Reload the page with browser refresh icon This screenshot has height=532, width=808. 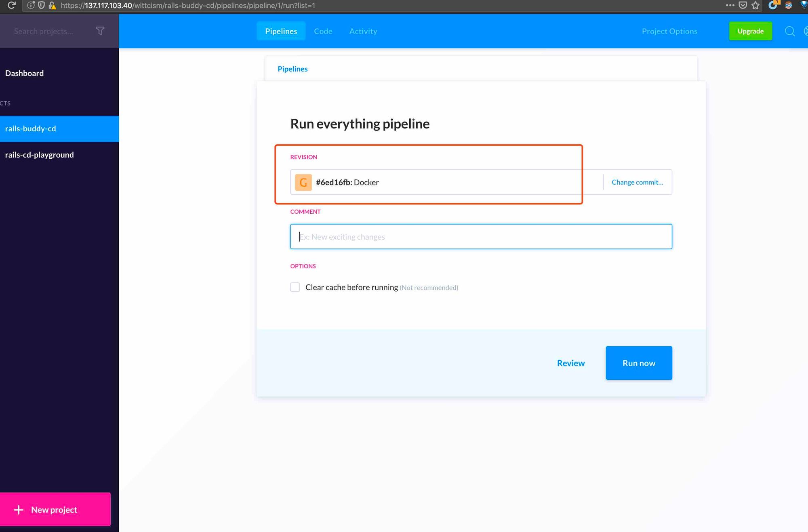point(12,5)
